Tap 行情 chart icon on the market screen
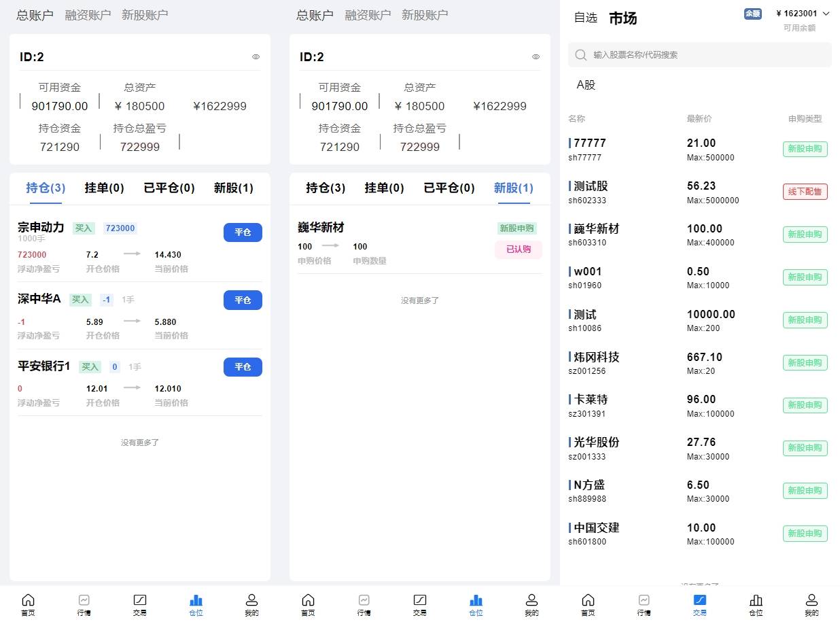Image resolution: width=840 pixels, height=622 pixels. [644, 600]
